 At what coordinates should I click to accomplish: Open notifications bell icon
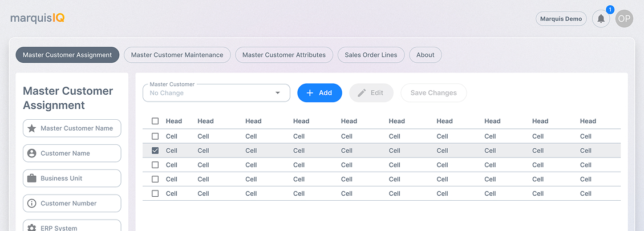coord(601,19)
